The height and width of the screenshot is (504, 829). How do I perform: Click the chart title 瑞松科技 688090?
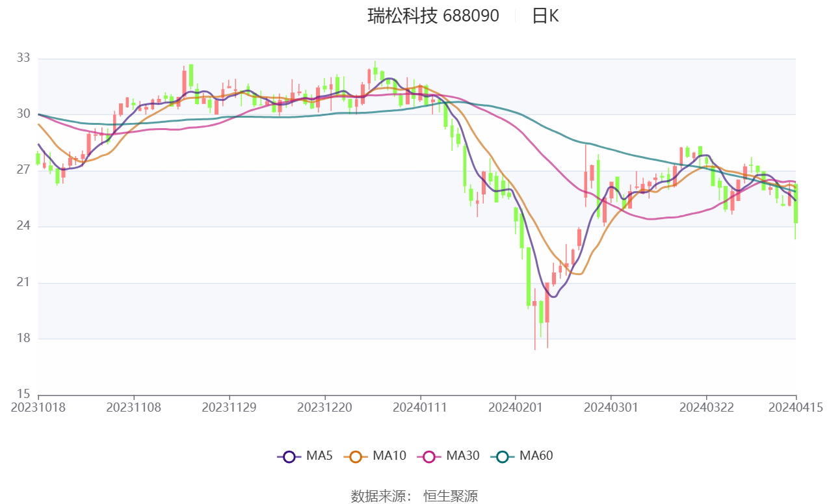point(433,16)
